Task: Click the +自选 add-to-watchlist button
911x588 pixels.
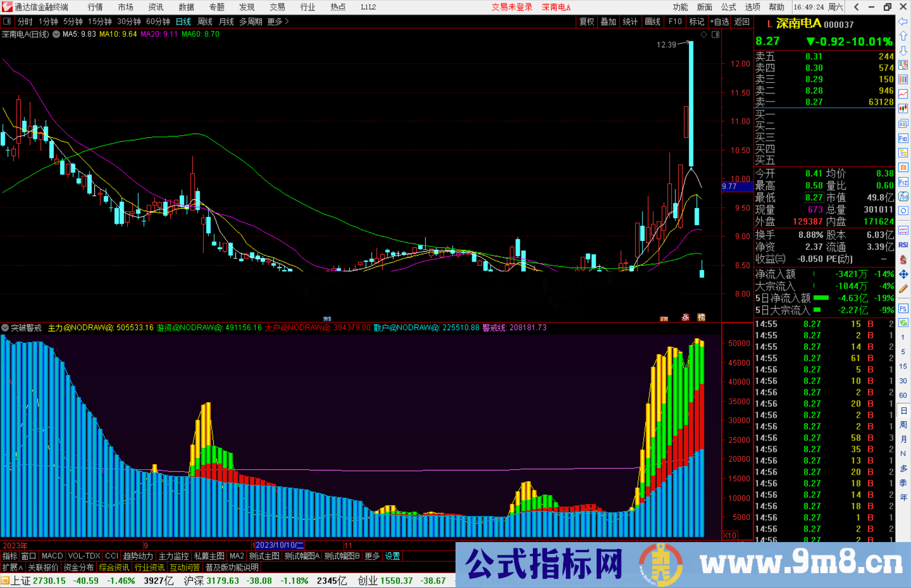Action: (x=720, y=21)
